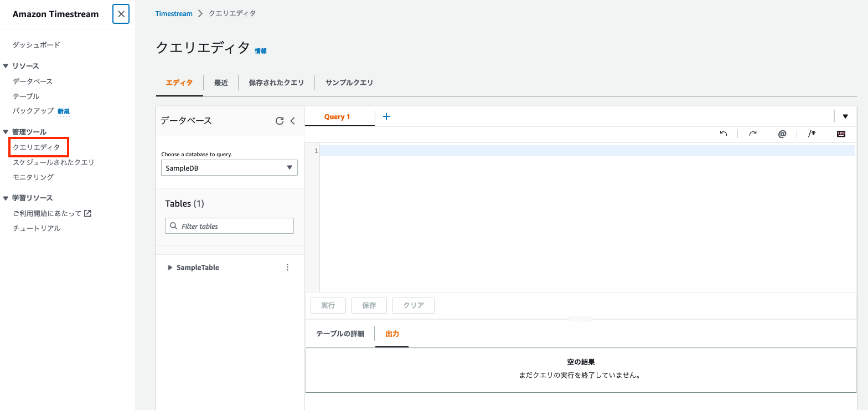Expand the SampleTable tree node
The height and width of the screenshot is (410, 868).
pos(170,268)
